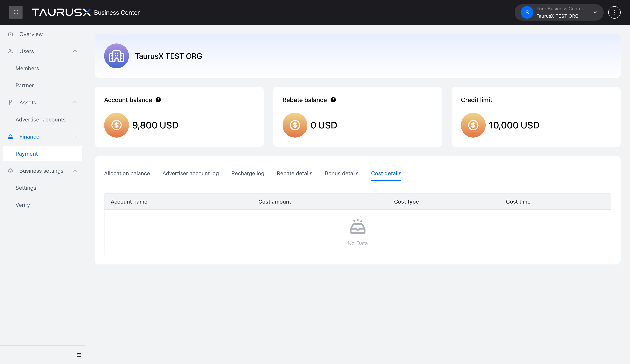Click the Your Business Center label

pyautogui.click(x=560, y=9)
